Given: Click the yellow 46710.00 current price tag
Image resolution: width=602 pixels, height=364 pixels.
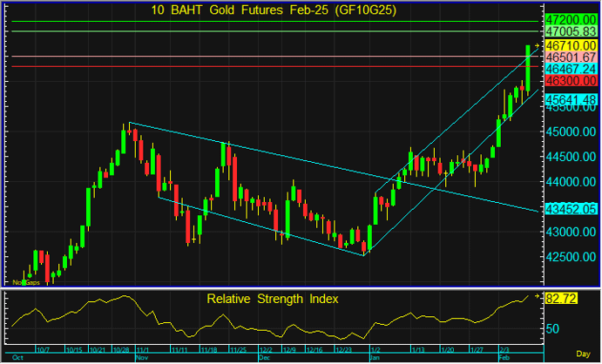Looking at the screenshot, I should (x=570, y=45).
